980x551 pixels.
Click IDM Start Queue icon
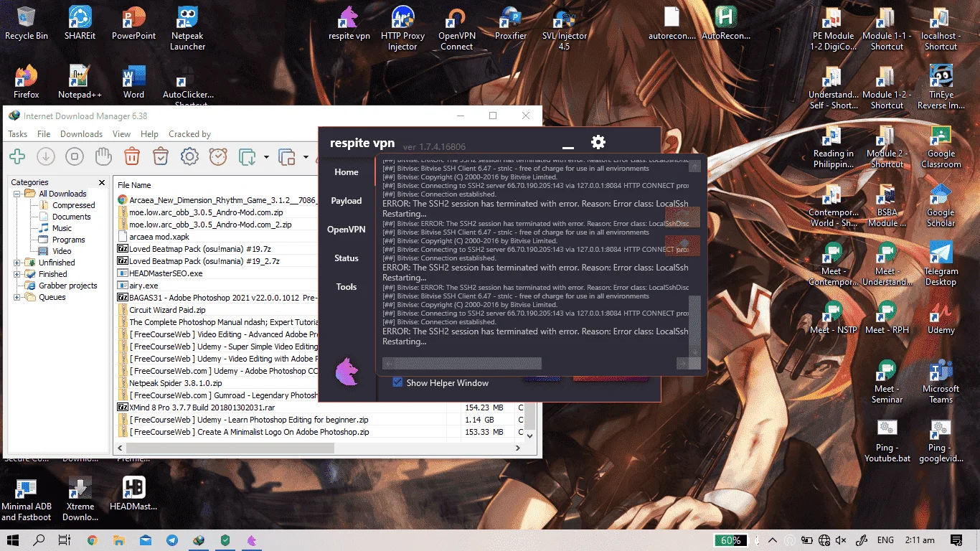point(248,156)
